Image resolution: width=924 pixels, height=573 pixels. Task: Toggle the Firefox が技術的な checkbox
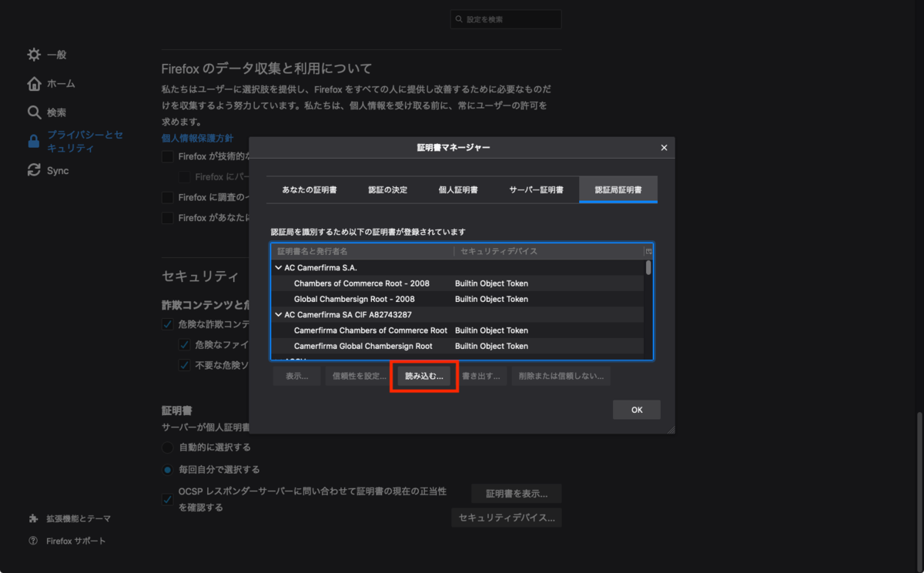(167, 156)
